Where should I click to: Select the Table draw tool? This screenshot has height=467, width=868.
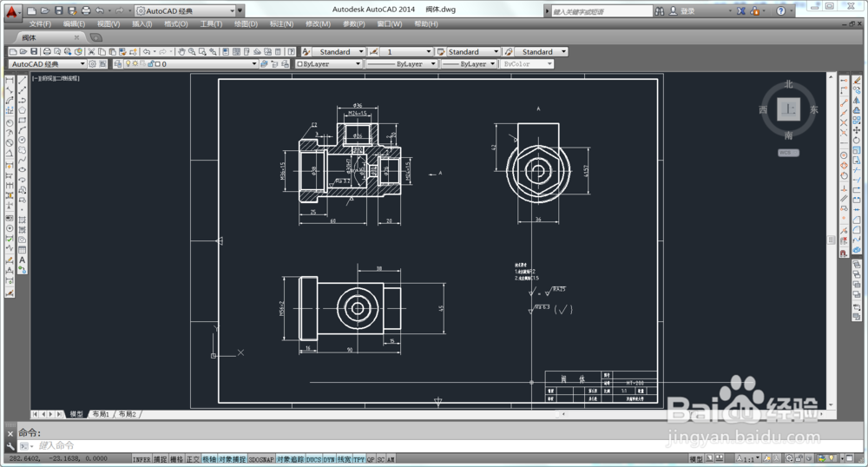(23, 249)
